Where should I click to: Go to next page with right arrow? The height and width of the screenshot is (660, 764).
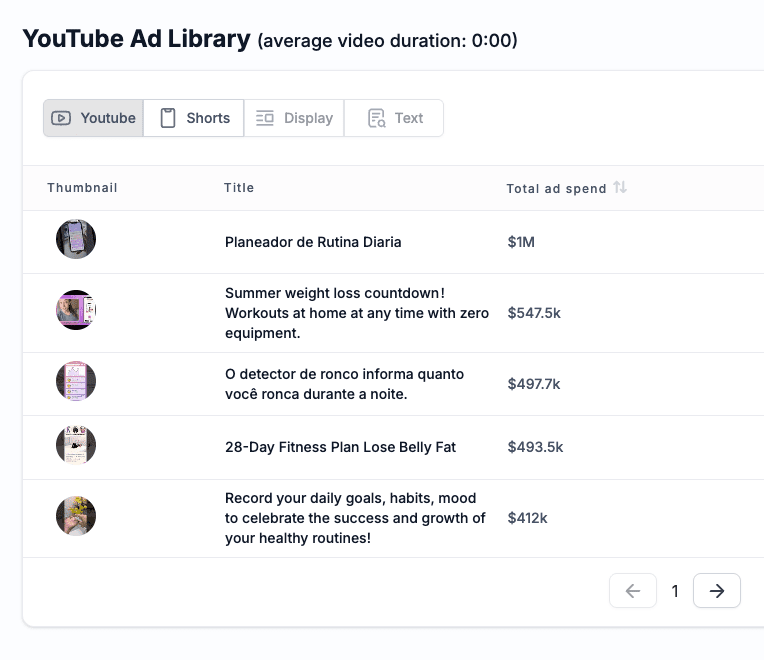point(716,591)
